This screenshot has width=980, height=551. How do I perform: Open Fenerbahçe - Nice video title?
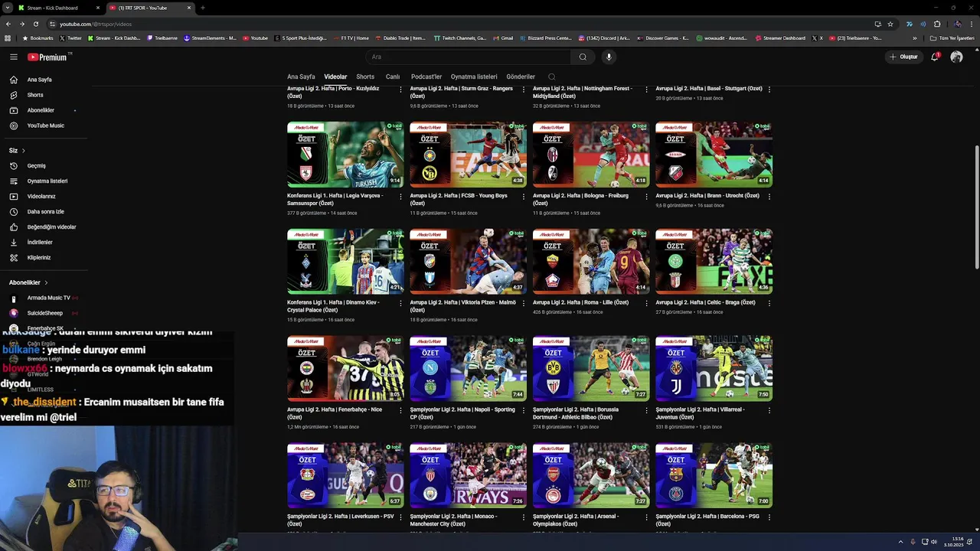[x=335, y=413]
